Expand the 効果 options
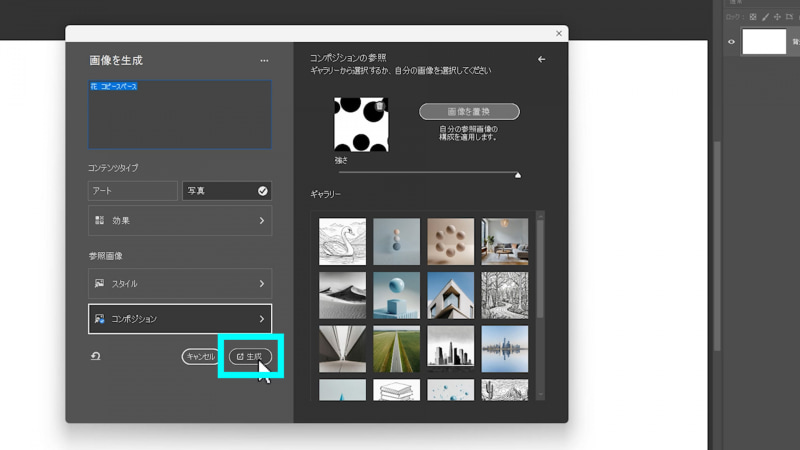This screenshot has width=800, height=450. [x=180, y=220]
